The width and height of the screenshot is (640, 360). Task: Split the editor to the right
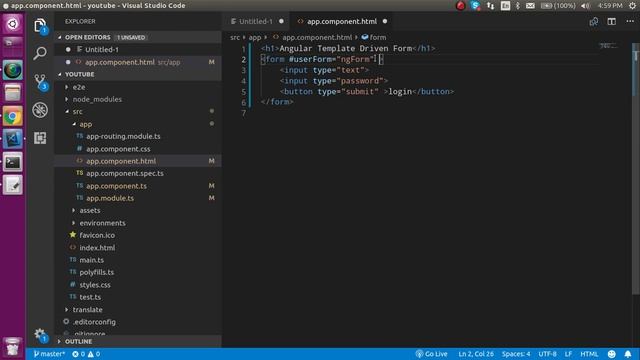click(611, 22)
